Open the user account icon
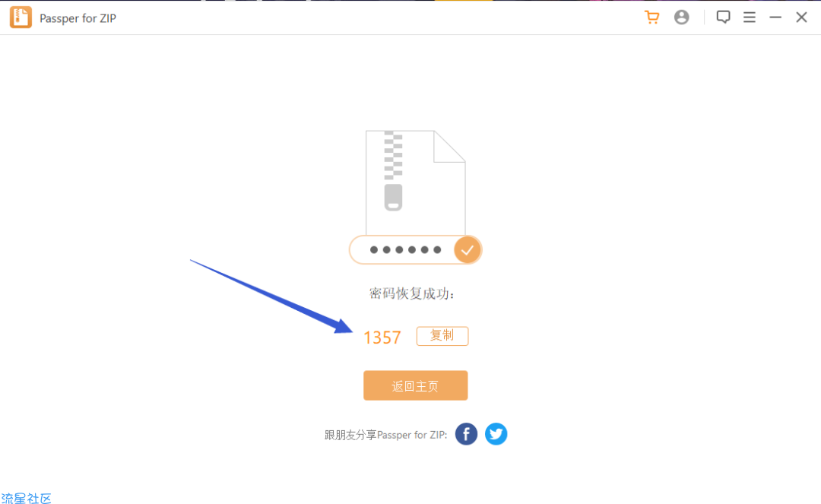The height and width of the screenshot is (504, 821). click(x=681, y=17)
